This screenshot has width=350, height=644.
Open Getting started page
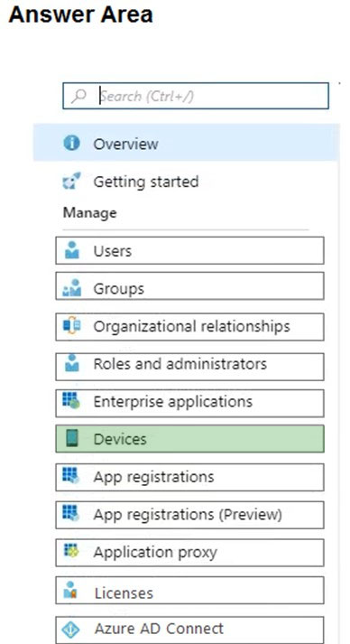[145, 182]
